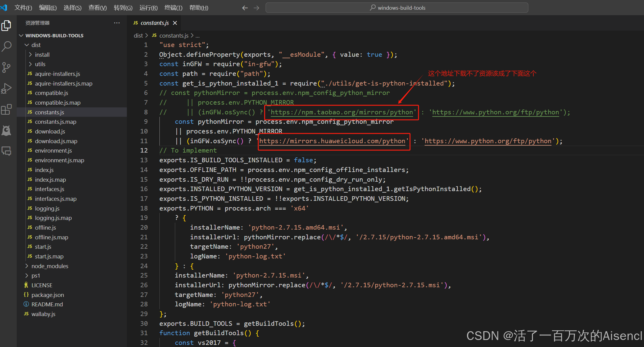Open README.md file

pyautogui.click(x=47, y=304)
